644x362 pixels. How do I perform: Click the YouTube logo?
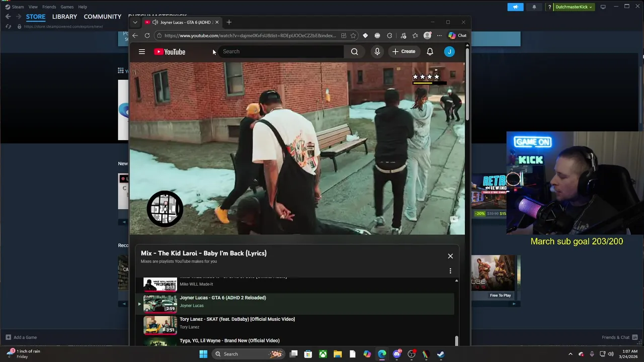pos(170,52)
